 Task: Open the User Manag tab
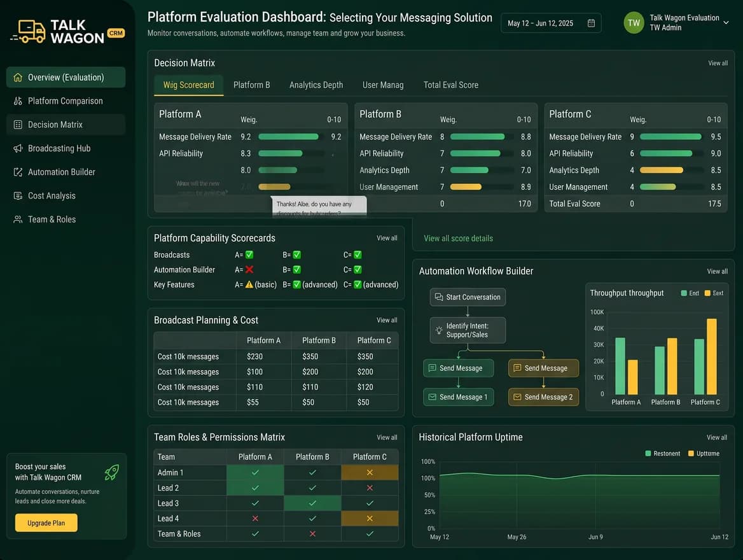[x=383, y=85]
